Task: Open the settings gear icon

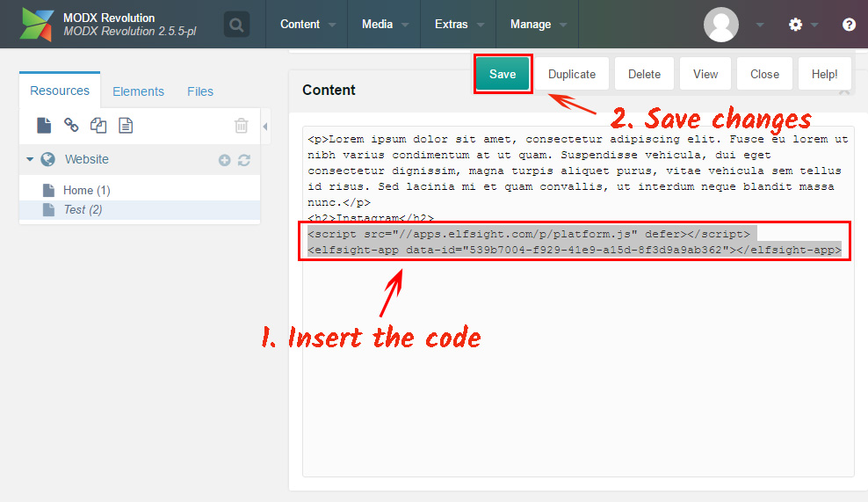Action: click(x=795, y=25)
